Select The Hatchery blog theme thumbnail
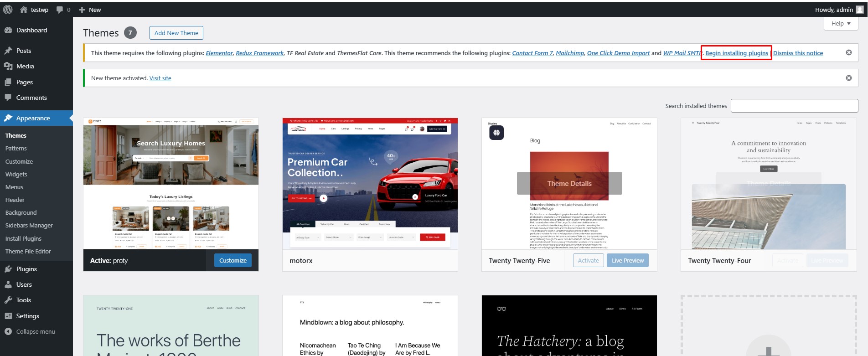This screenshot has height=356, width=868. click(x=569, y=325)
